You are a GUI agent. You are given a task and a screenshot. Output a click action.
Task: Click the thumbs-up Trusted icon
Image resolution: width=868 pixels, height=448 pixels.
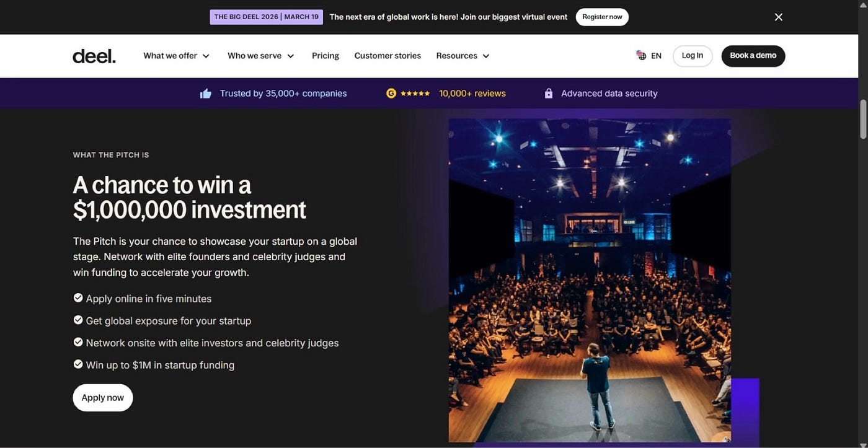[x=206, y=94]
